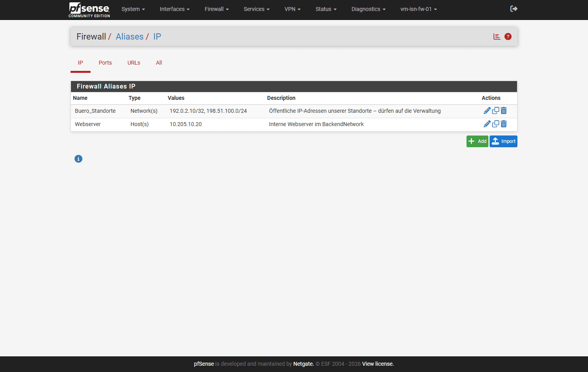The width and height of the screenshot is (588, 372).
Task: Click the logout icon in navbar
Action: click(514, 9)
